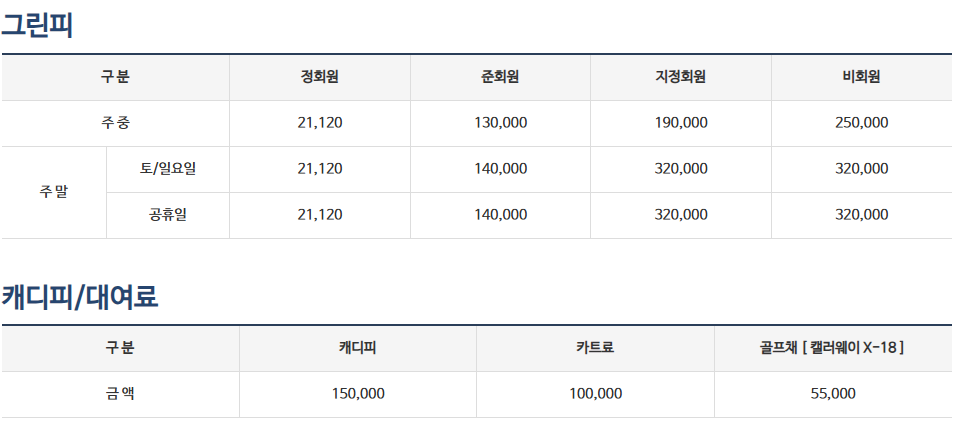The image size is (957, 428).
Task: Click the 그린피 section heading
Action: (x=37, y=24)
